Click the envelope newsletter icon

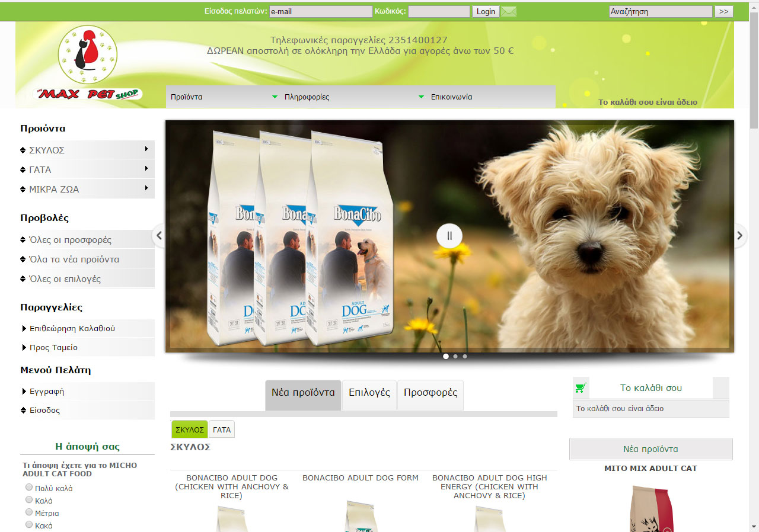(x=509, y=11)
